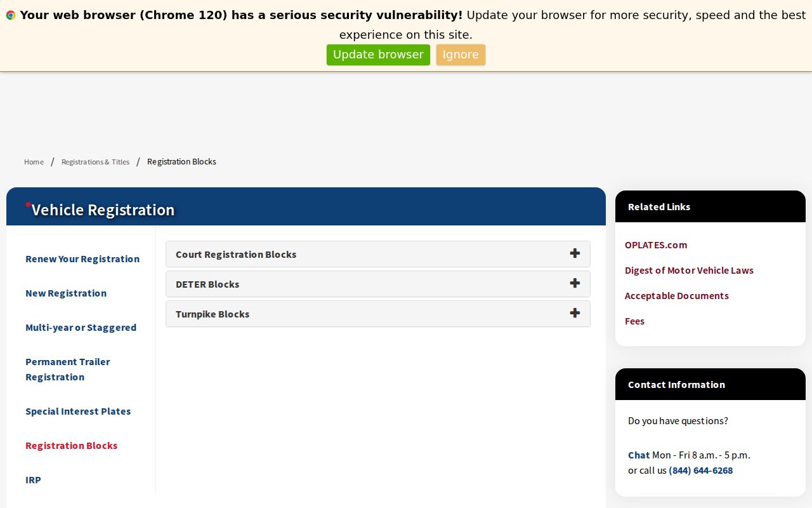Visit OPLATES.com related link

(x=656, y=245)
